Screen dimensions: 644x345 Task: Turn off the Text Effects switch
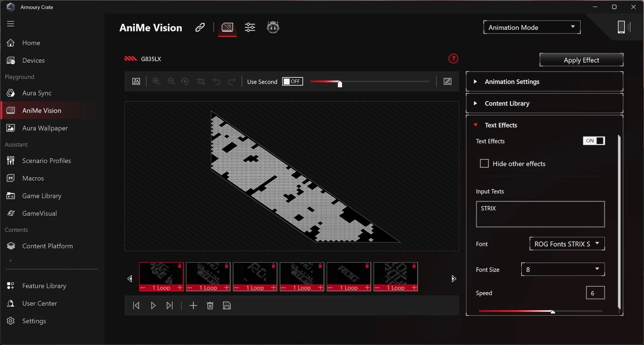[594, 141]
